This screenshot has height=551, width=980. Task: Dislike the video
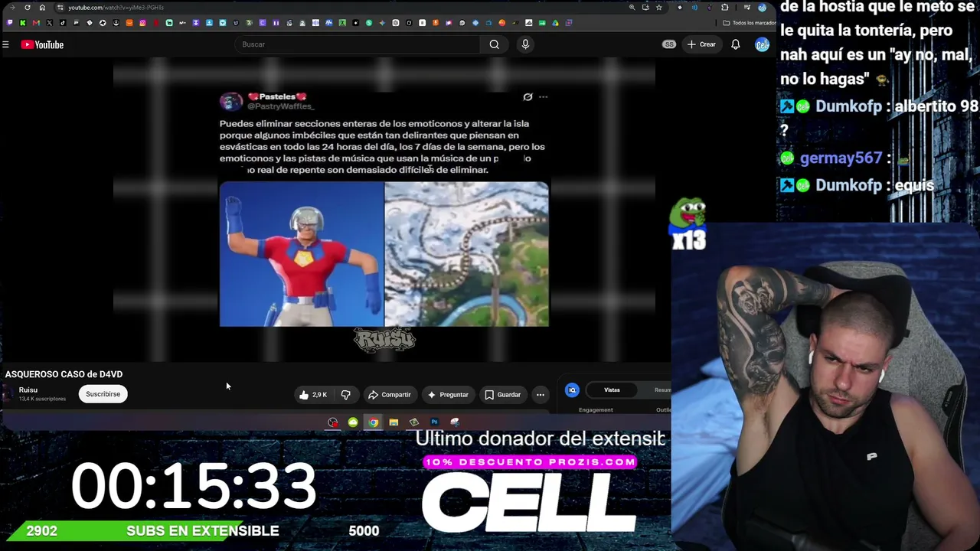(346, 395)
